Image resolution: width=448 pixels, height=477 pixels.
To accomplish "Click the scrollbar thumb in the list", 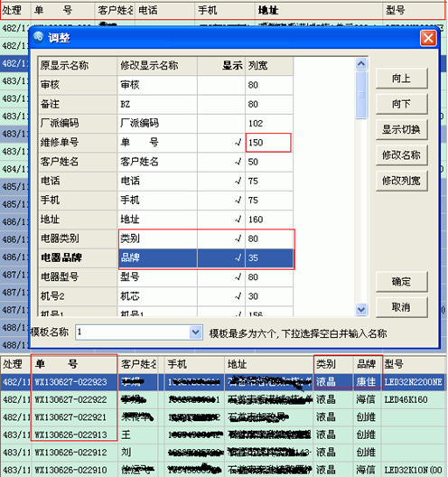I will click(x=361, y=95).
